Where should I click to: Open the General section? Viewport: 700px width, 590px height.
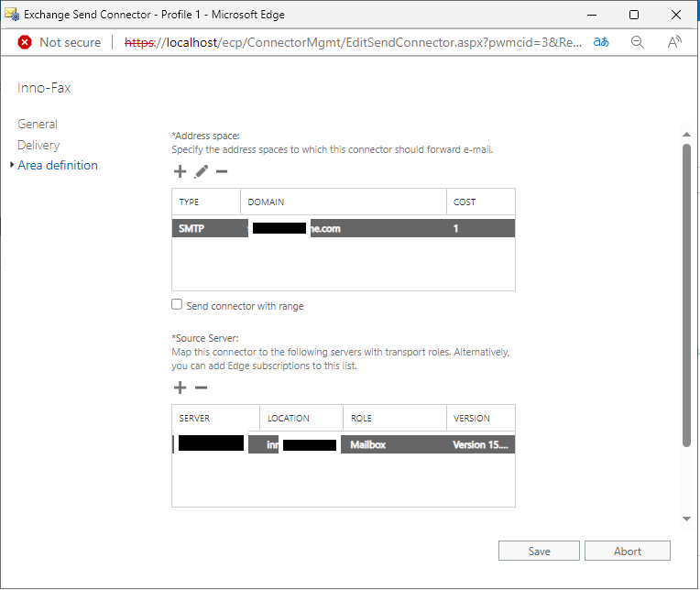tap(38, 124)
